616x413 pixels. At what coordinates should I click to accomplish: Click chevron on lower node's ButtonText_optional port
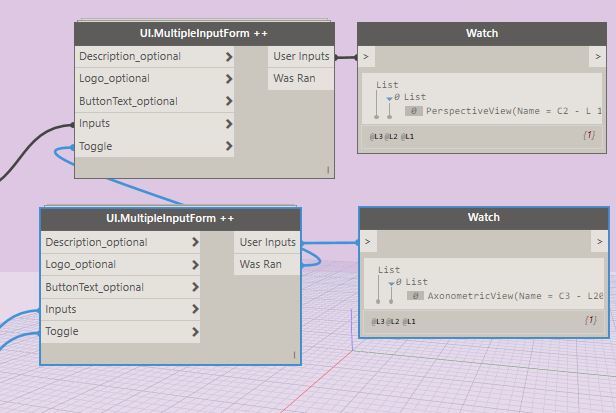pyautogui.click(x=195, y=287)
